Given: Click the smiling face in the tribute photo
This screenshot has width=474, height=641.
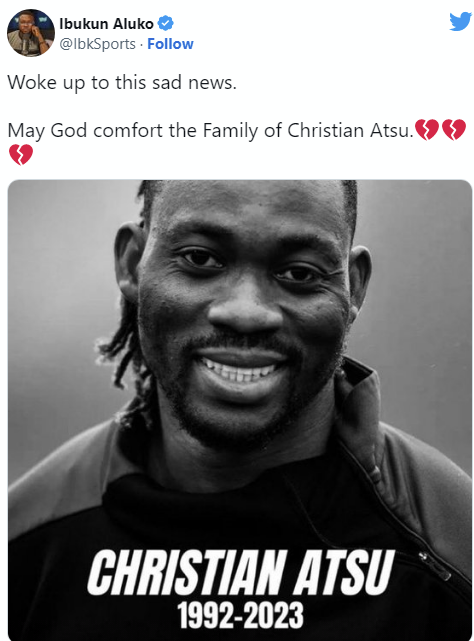Looking at the screenshot, I should [241, 311].
